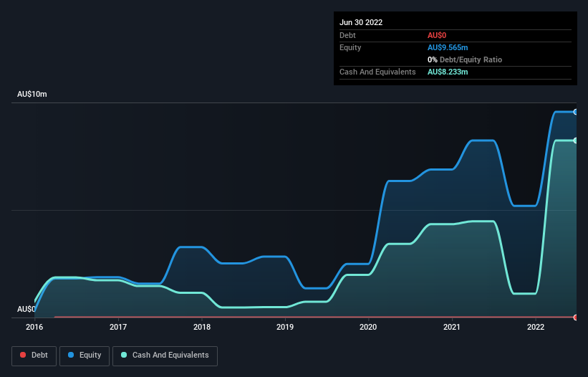Click the red AU$0 debt value
Screen dimensions: 588x377
[437, 35]
